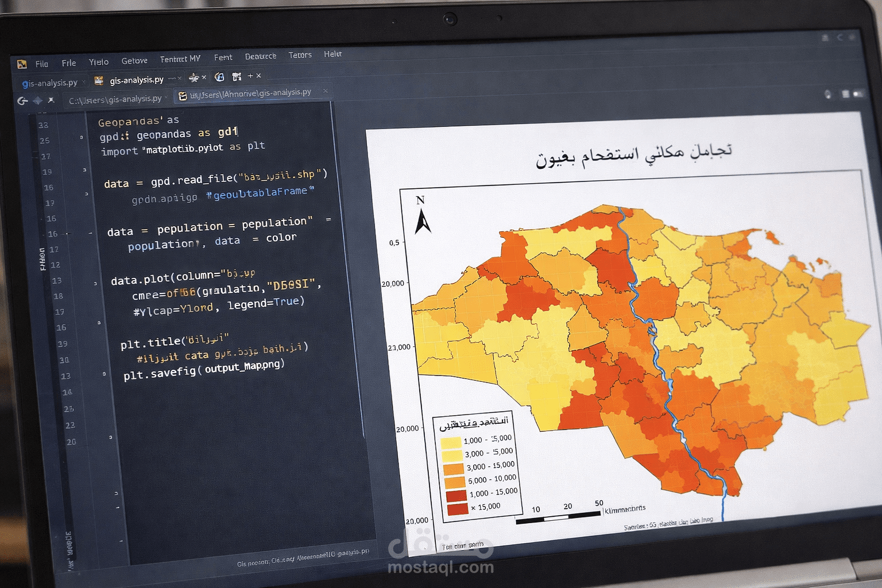
Task: Click the vertical sidebar label left of the gutter
Action: (x=42, y=259)
